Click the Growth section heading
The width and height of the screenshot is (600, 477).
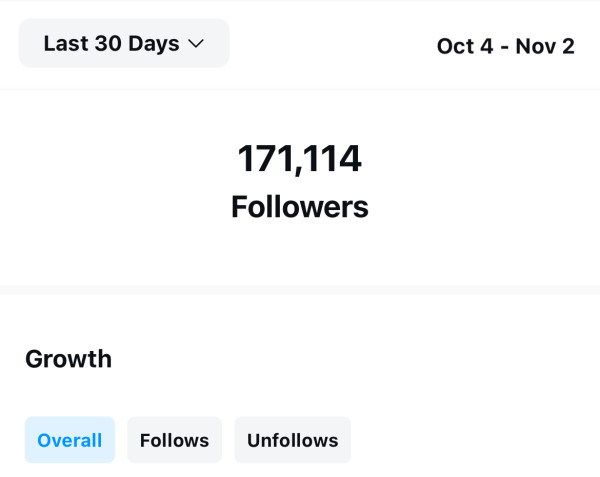[x=68, y=359]
